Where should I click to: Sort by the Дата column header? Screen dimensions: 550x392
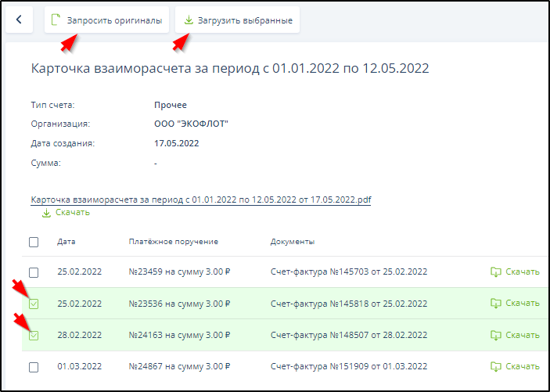pyautogui.click(x=67, y=242)
